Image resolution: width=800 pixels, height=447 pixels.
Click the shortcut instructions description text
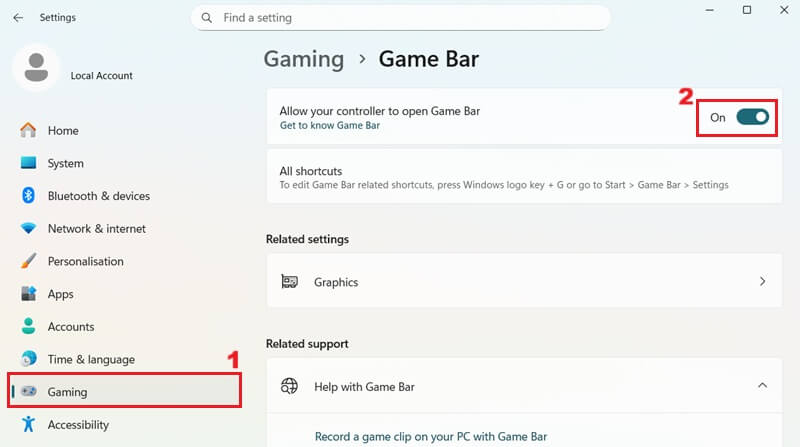pyautogui.click(x=504, y=185)
